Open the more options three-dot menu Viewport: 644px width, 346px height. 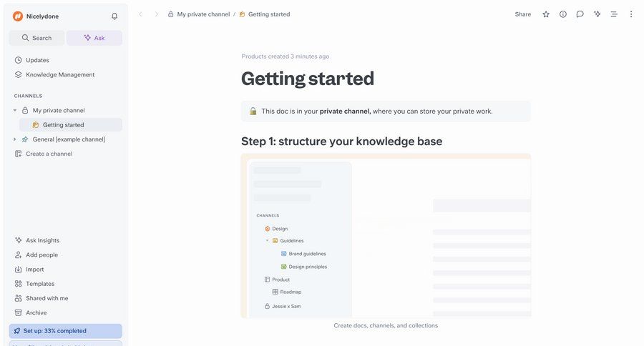(630, 14)
